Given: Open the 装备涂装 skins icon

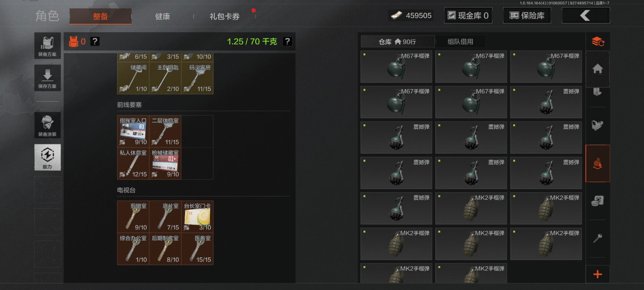Looking at the screenshot, I should (x=47, y=125).
